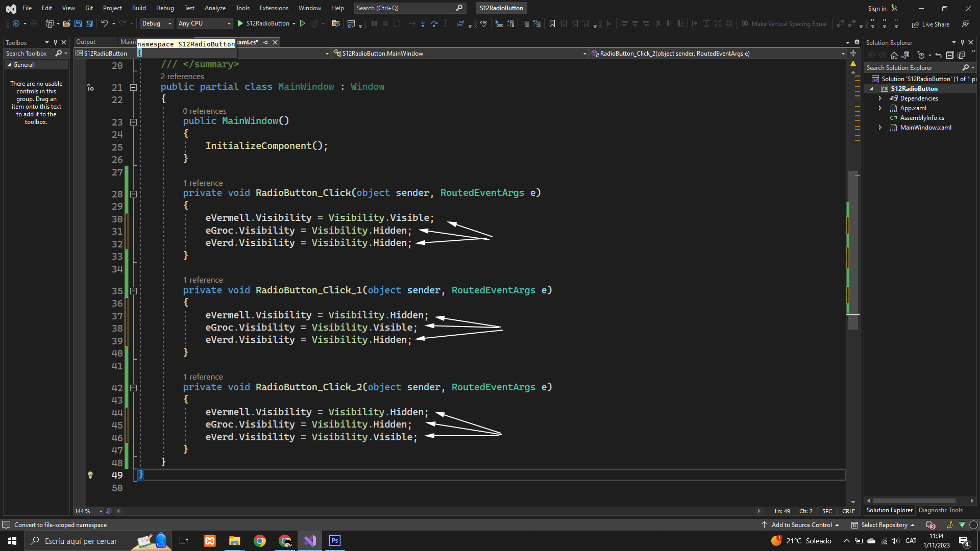The height and width of the screenshot is (551, 980).
Task: Click the Live Share button
Action: (930, 24)
